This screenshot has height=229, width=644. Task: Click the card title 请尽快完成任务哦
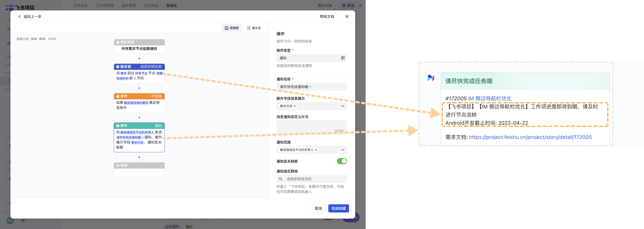click(469, 81)
